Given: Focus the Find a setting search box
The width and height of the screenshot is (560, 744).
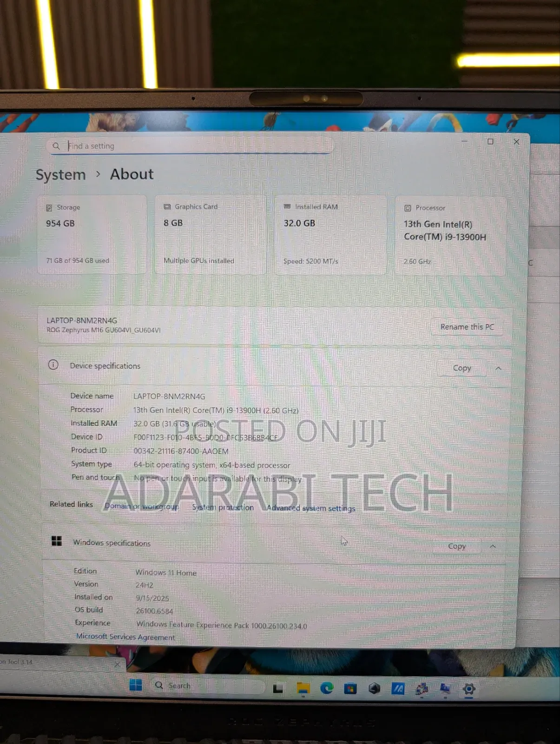Looking at the screenshot, I should coord(190,146).
